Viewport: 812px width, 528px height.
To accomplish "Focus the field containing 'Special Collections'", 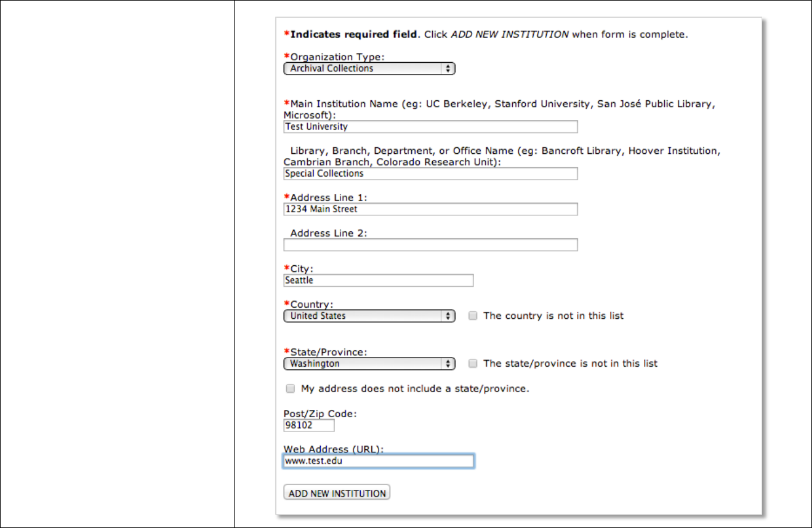I will coord(430,174).
